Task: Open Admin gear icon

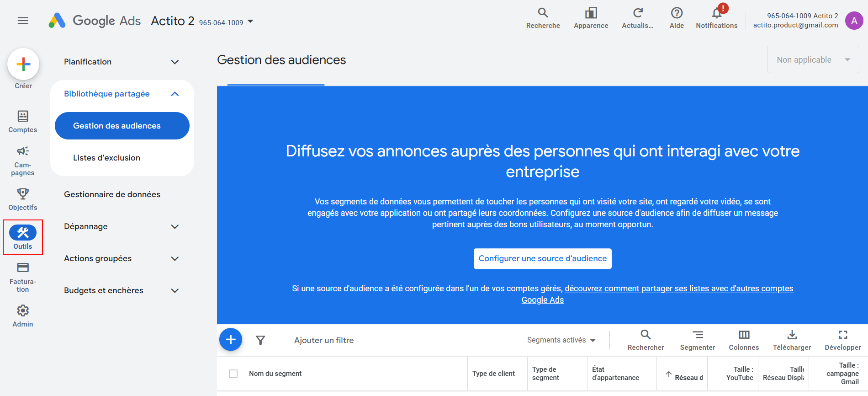Action: coord(23,311)
